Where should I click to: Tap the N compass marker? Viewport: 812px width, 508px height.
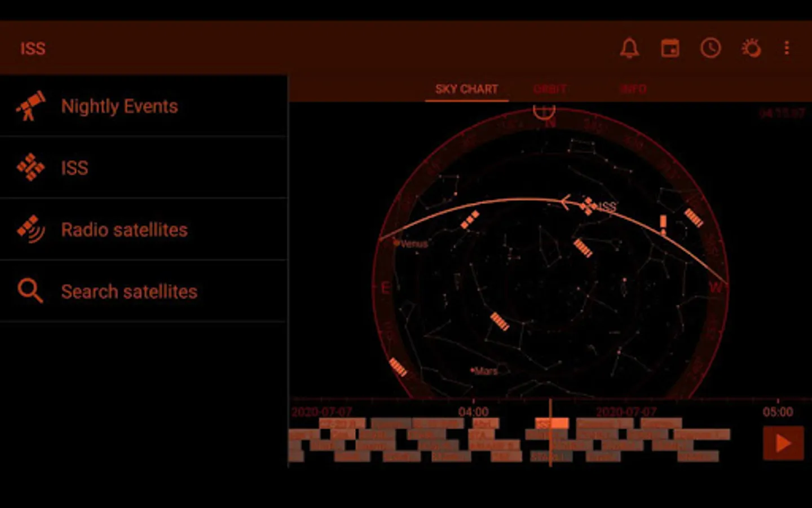coord(550,123)
